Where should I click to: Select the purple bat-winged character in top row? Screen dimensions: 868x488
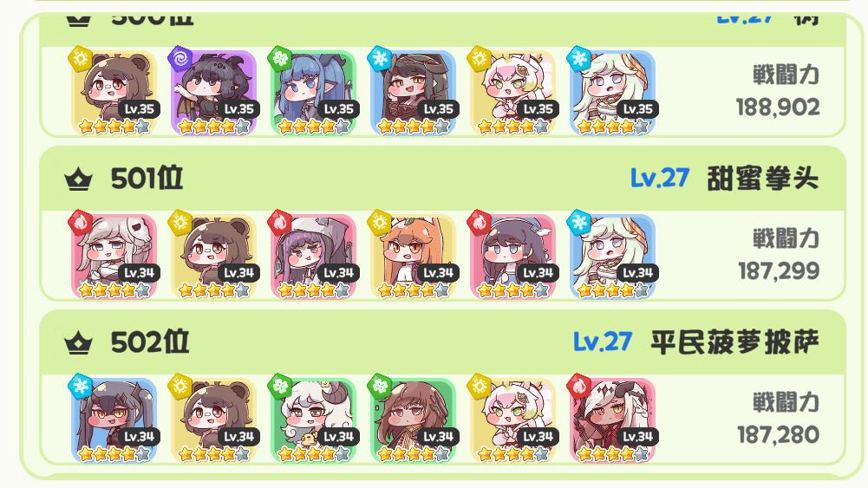click(x=213, y=93)
